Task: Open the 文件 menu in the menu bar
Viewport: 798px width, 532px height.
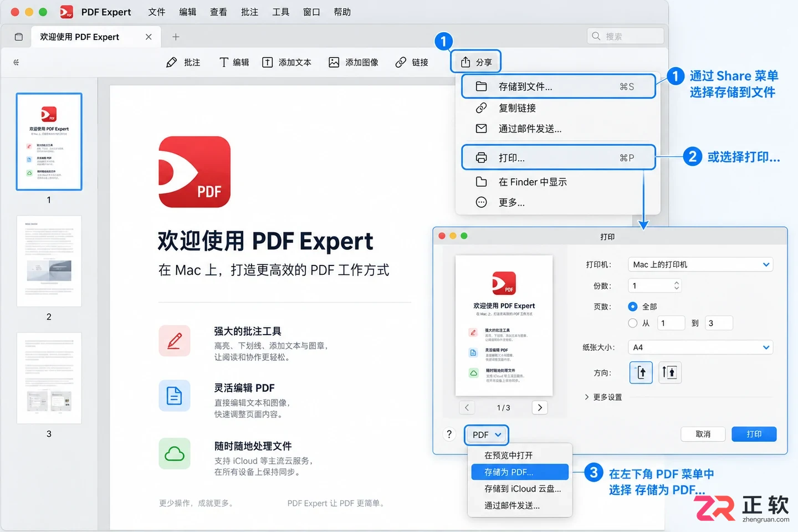Action: (156, 12)
